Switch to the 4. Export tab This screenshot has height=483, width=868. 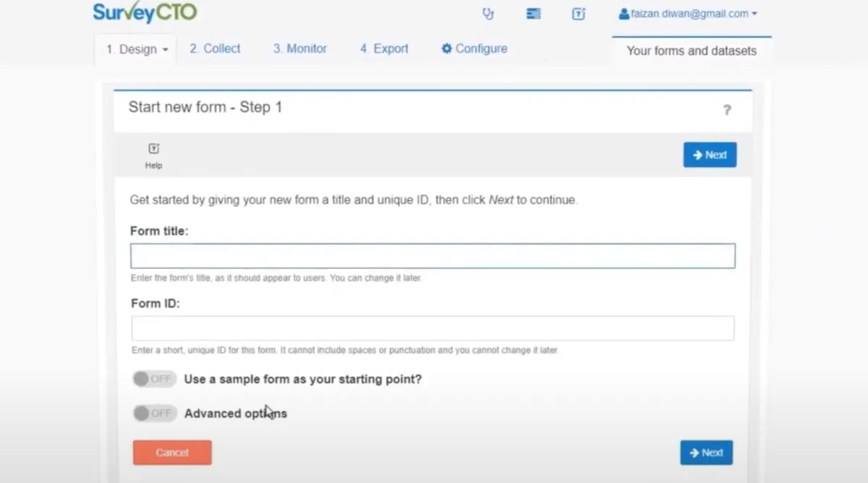[x=384, y=48]
